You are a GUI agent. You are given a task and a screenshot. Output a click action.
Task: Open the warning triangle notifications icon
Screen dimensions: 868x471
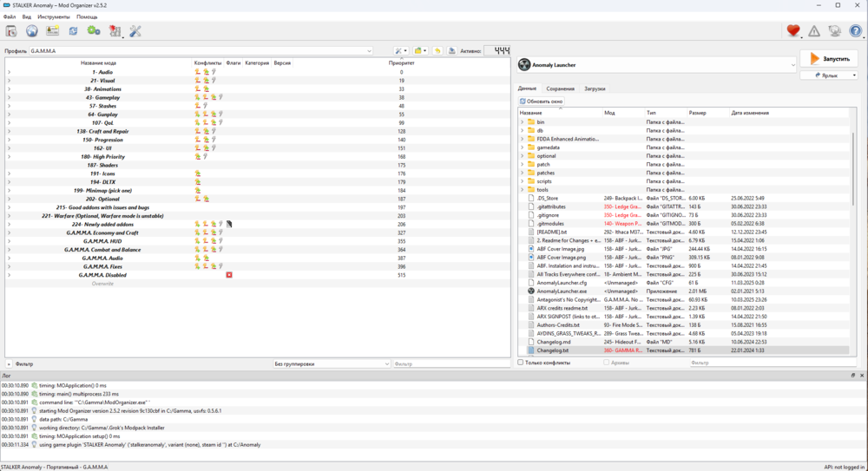point(814,31)
